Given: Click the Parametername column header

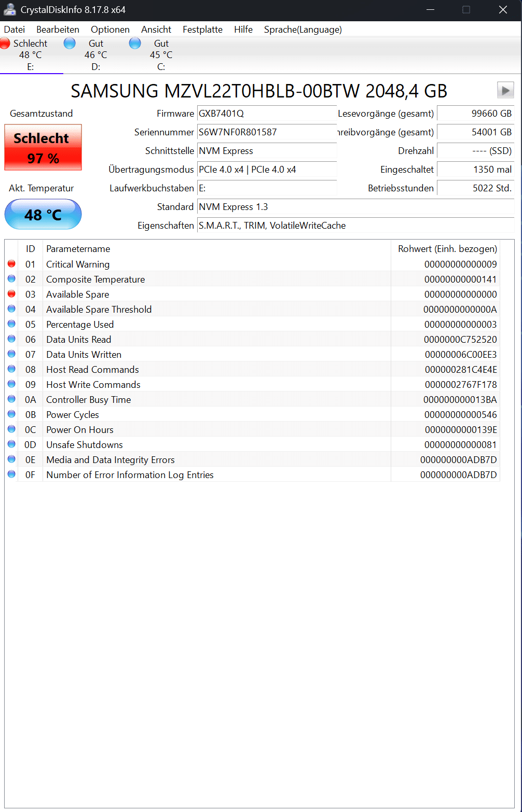Looking at the screenshot, I should (x=217, y=249).
